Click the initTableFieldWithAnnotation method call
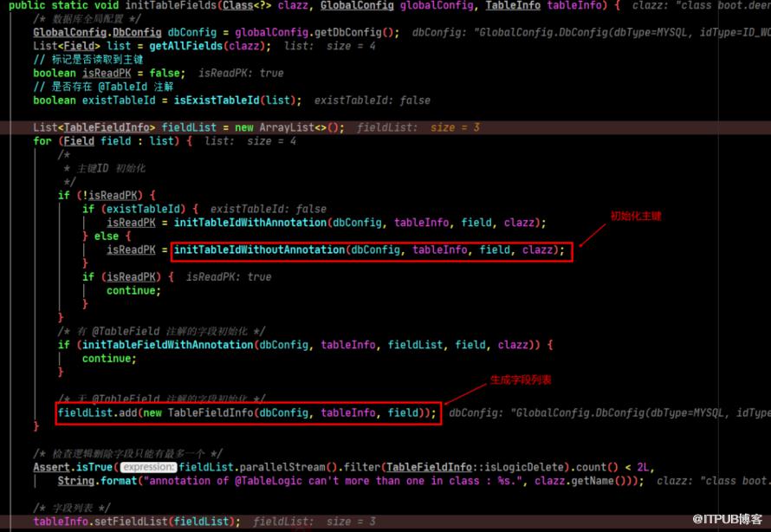This screenshot has height=532, width=771. point(167,345)
